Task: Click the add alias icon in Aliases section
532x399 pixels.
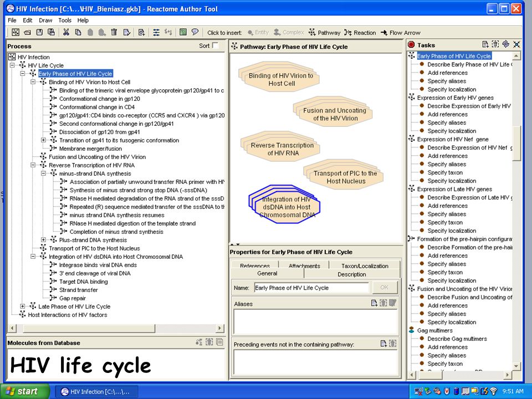Action: (374, 303)
